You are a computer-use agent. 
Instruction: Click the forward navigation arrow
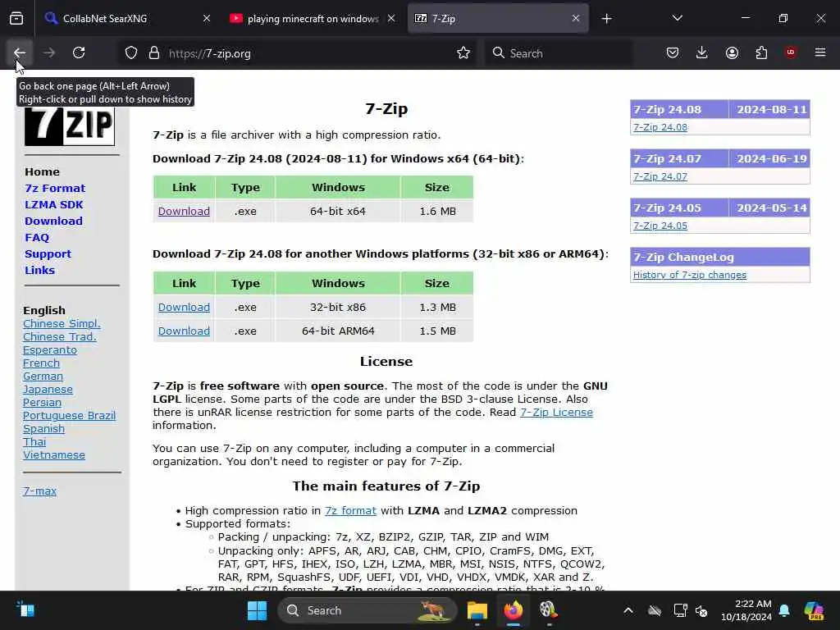(x=49, y=53)
